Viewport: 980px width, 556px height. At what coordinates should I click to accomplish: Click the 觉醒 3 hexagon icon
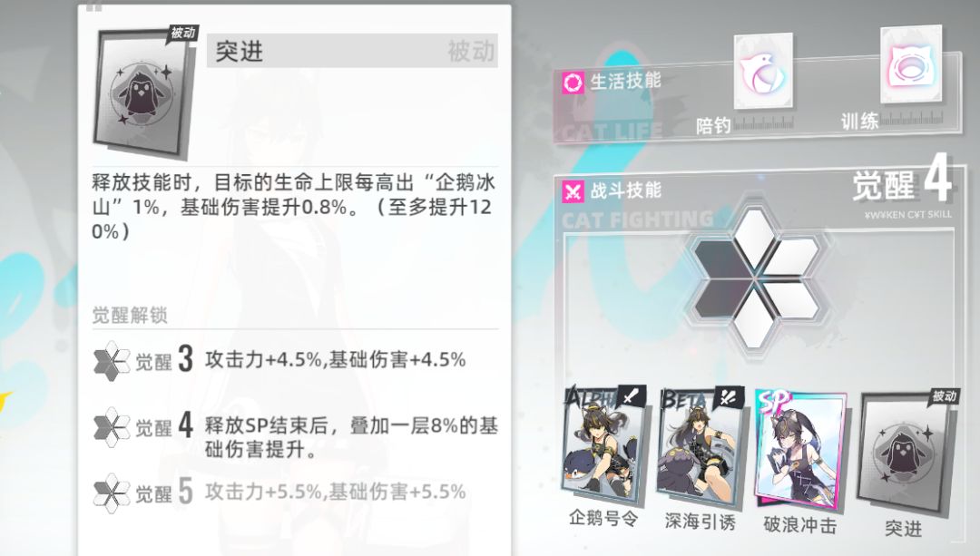coord(112,360)
